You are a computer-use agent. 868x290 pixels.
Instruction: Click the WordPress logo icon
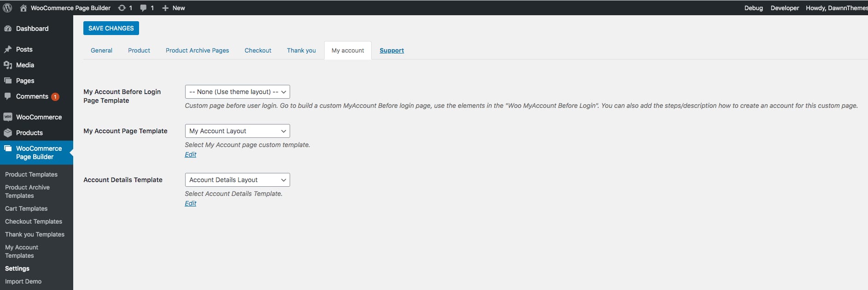(x=7, y=8)
